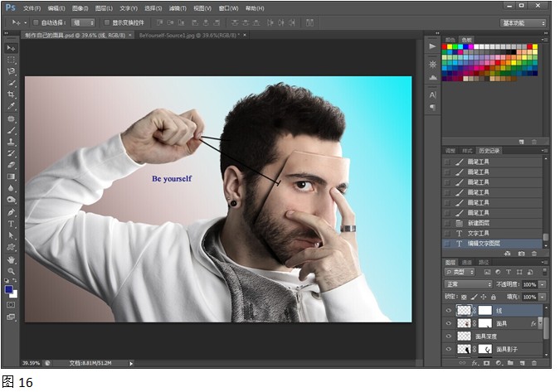Select the Zoom magnifier tool
This screenshot has width=560, height=392.
pyautogui.click(x=11, y=271)
